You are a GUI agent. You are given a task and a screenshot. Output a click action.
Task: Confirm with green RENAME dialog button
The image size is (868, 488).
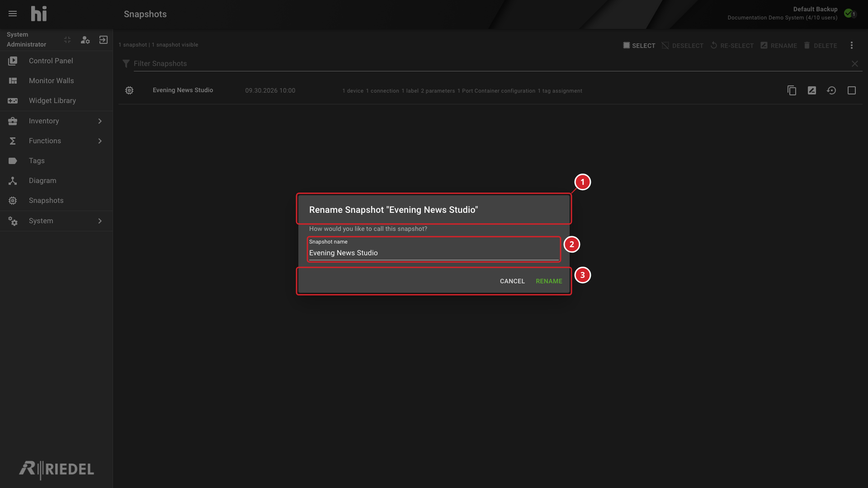coord(549,281)
